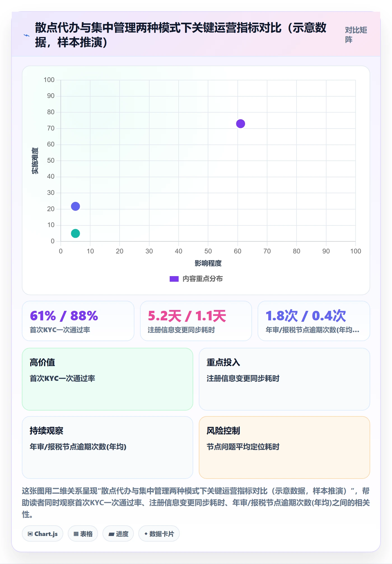This screenshot has height=564, width=392.
Task: Click the 高价值 quadrant heading
Action: click(42, 362)
